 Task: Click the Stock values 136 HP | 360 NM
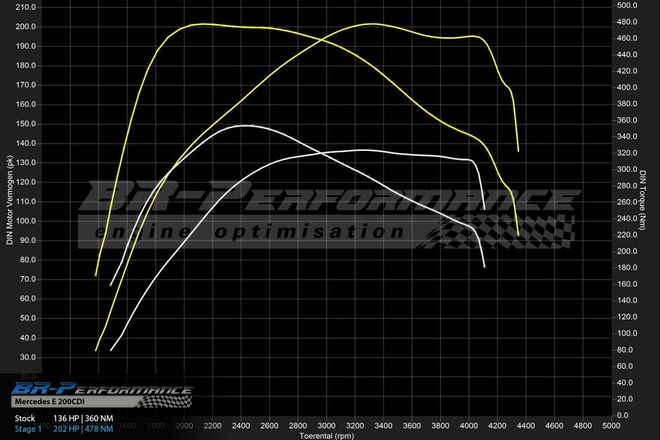coord(85,417)
